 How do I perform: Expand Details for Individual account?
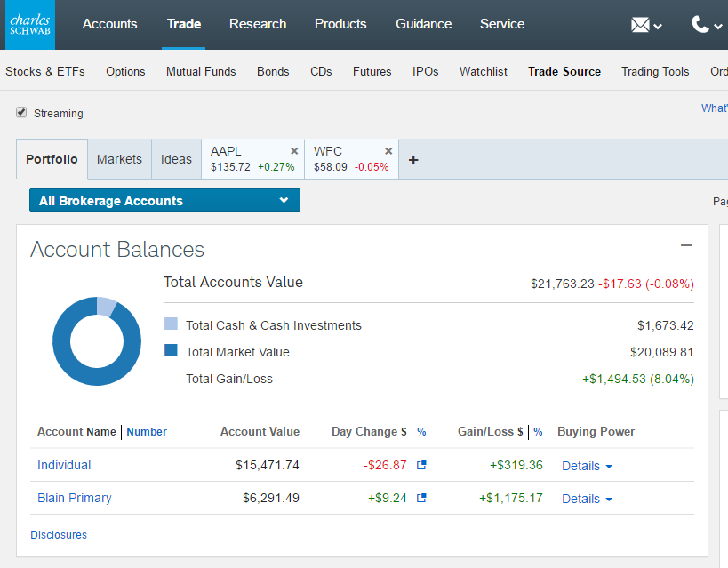coord(587,466)
